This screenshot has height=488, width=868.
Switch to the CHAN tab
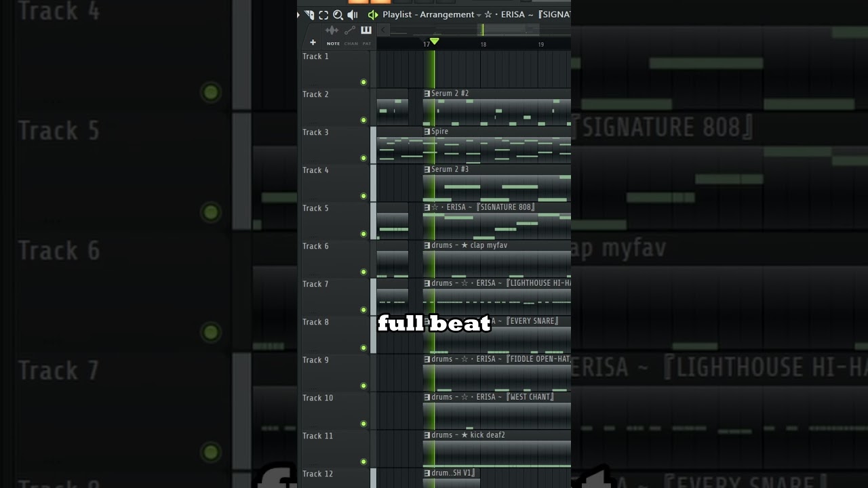point(351,44)
